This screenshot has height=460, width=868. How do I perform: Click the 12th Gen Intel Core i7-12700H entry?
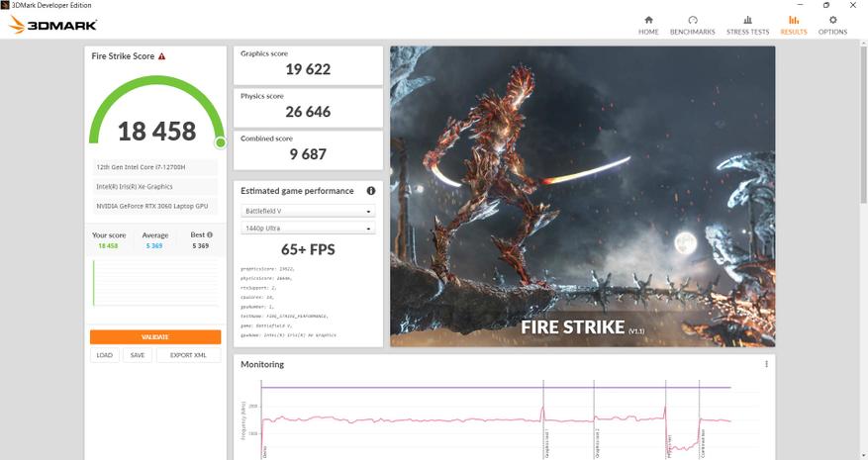point(155,167)
